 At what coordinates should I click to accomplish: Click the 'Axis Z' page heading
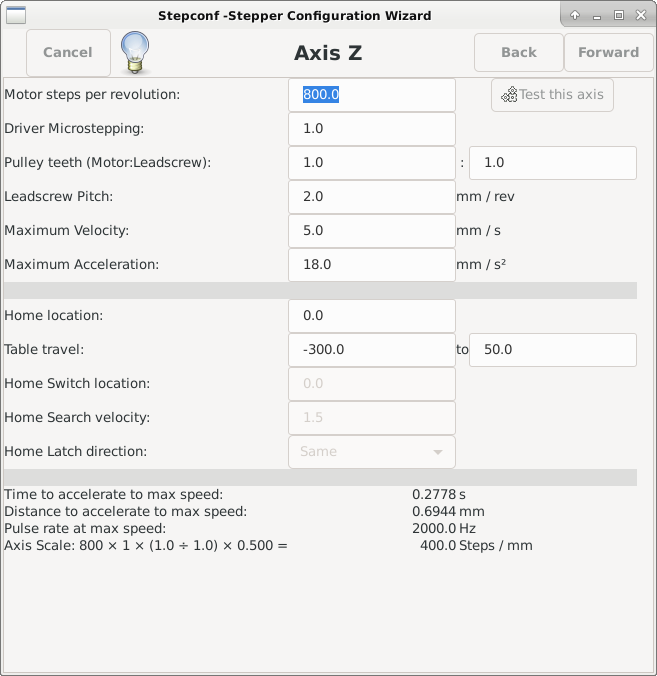tap(328, 53)
